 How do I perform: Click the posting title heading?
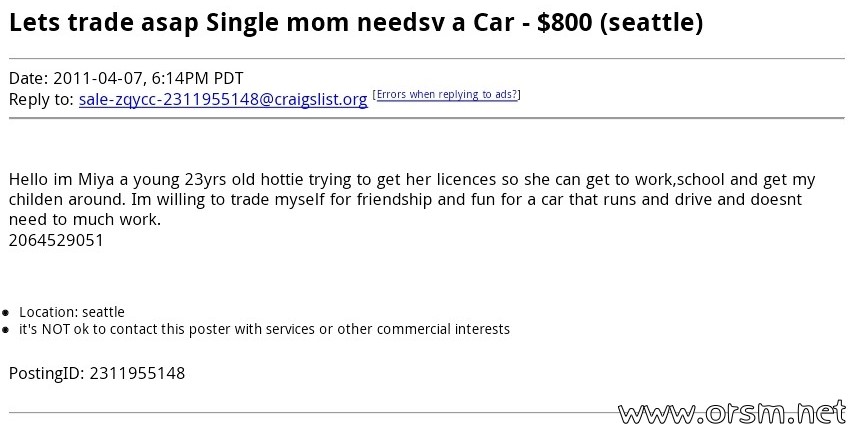(356, 23)
